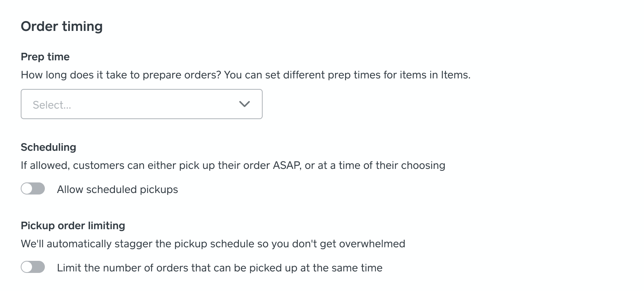Turn on the pickup order limit toggle
Viewport: 644px width, 291px height.
coord(33,267)
